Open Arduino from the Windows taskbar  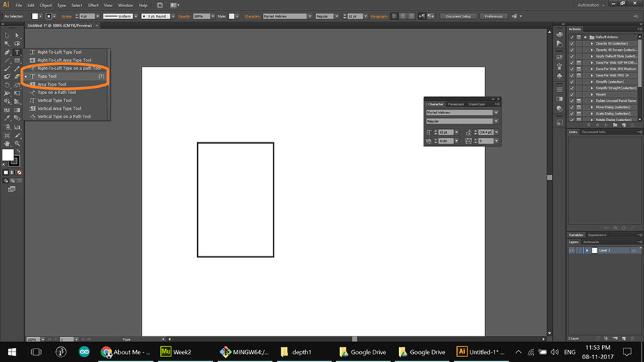click(85, 352)
